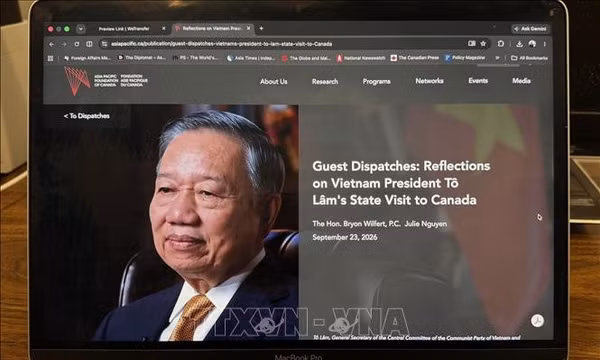
Task: Open the Programs menu
Action: (377, 81)
